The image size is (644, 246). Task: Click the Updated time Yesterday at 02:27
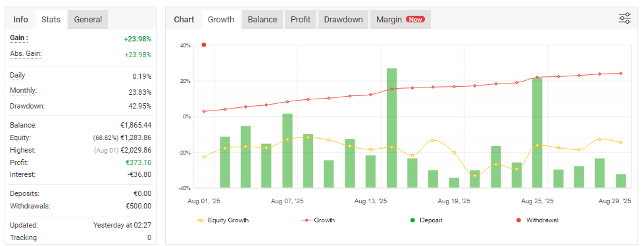122,225
